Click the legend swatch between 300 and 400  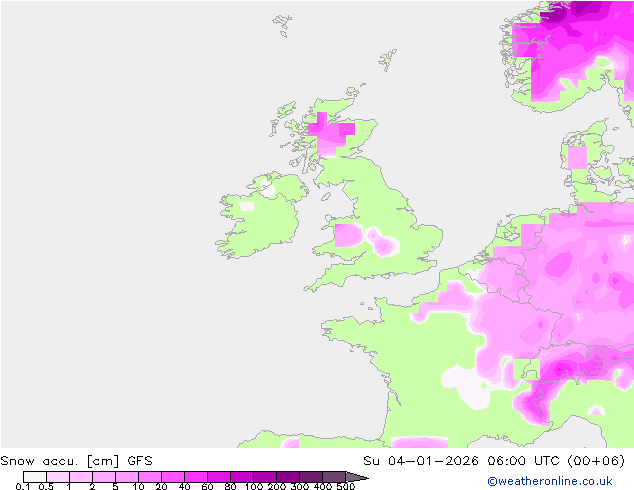point(311,477)
